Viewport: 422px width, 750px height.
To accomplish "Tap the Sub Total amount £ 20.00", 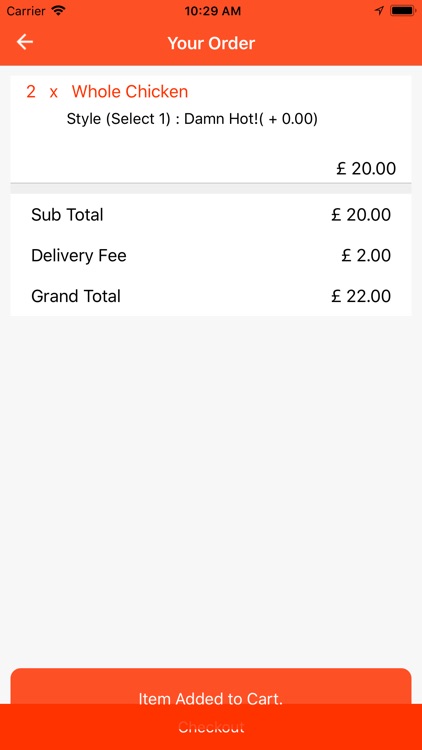I will 361,215.
